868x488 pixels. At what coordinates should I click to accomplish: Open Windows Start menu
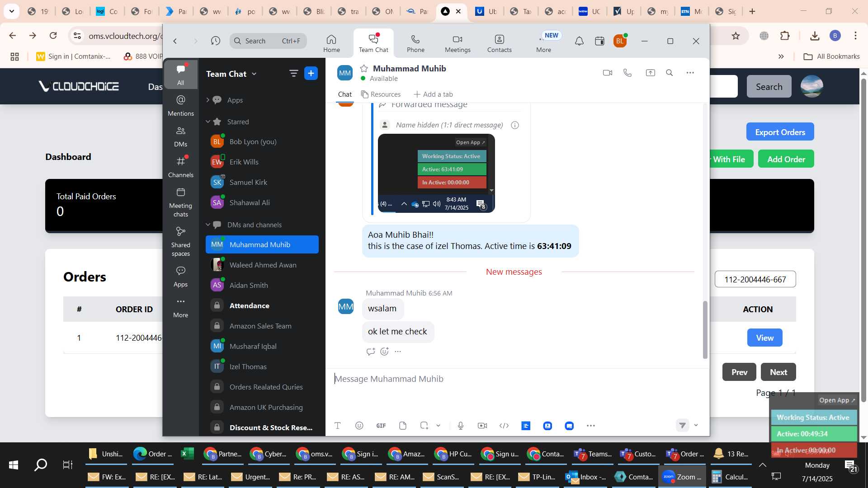14,465
